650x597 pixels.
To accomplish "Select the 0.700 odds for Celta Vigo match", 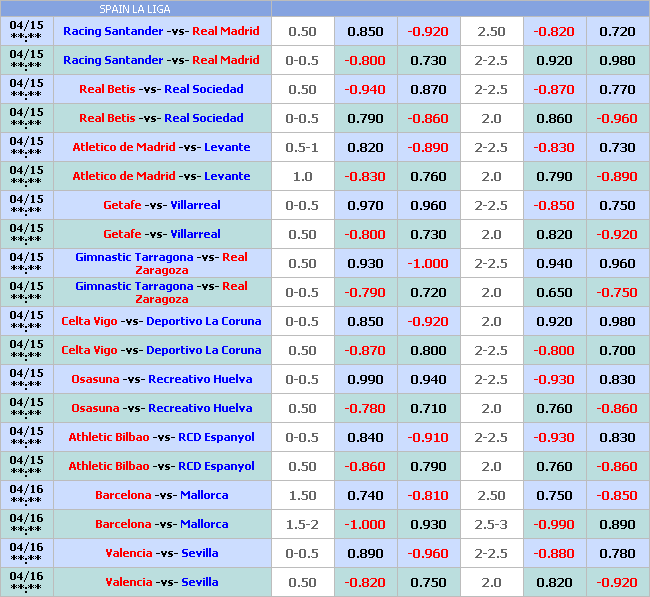I will (x=617, y=350).
